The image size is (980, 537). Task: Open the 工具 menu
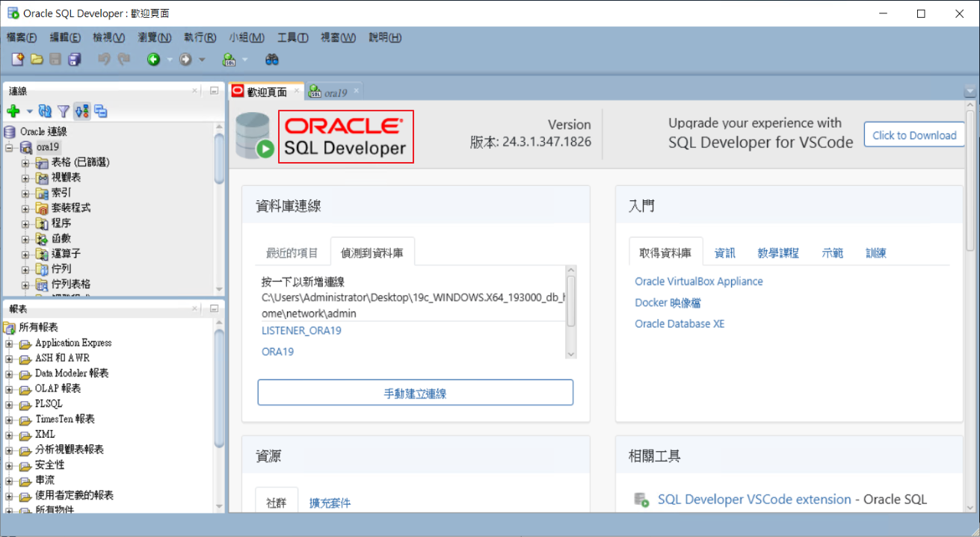coord(292,37)
